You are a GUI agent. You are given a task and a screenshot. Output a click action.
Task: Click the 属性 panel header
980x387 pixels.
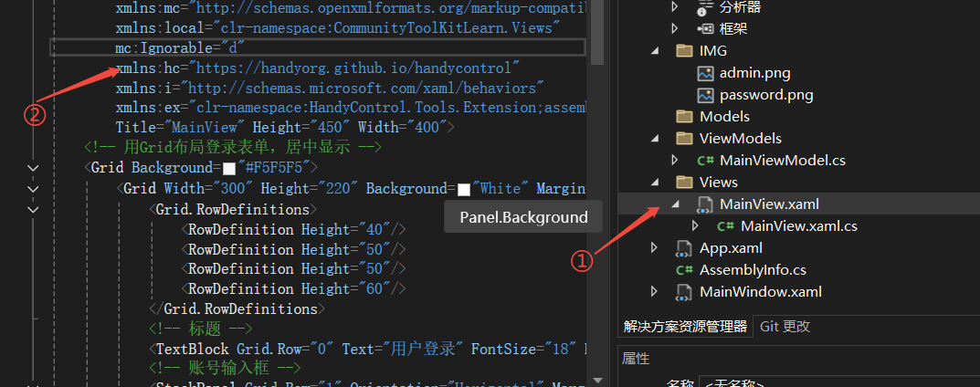tap(637, 359)
